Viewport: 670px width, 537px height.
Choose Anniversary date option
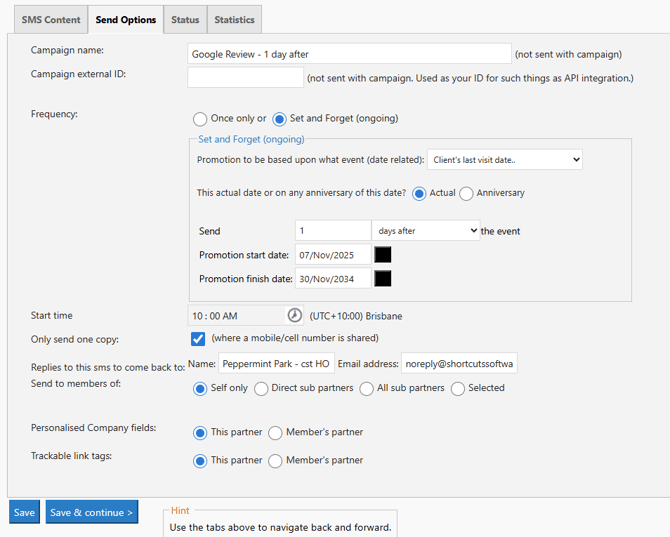466,194
